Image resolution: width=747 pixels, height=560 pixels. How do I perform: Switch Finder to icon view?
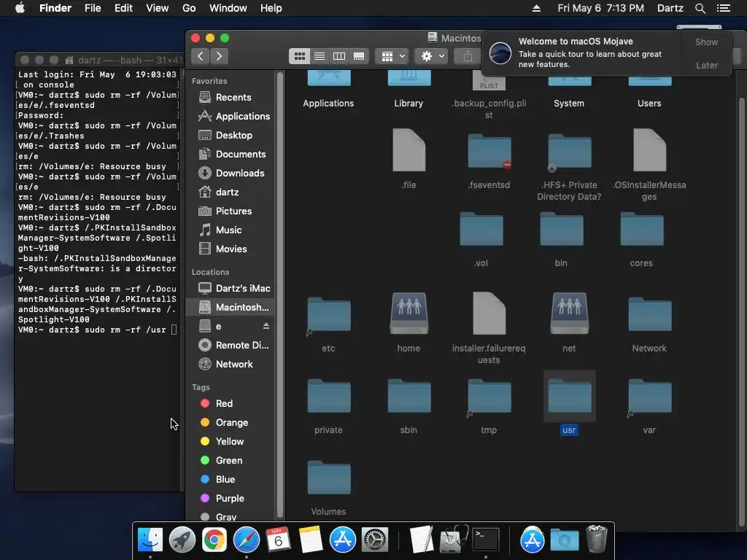pyautogui.click(x=300, y=56)
